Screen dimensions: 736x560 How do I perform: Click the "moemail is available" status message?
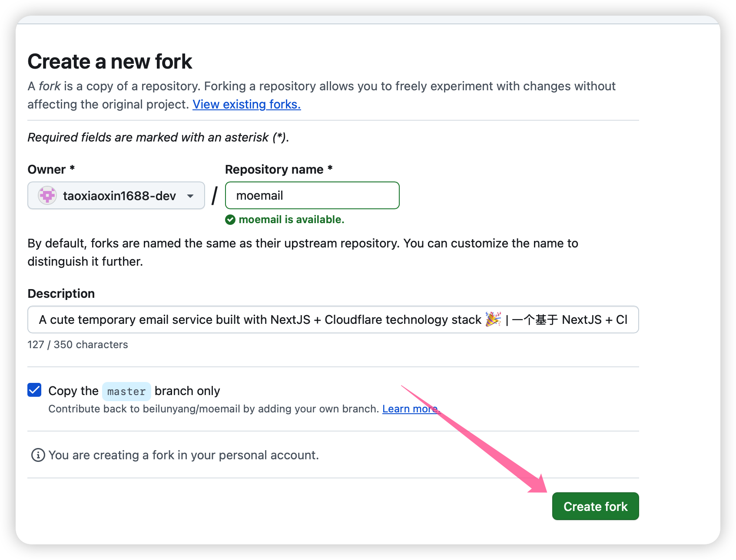pyautogui.click(x=291, y=220)
